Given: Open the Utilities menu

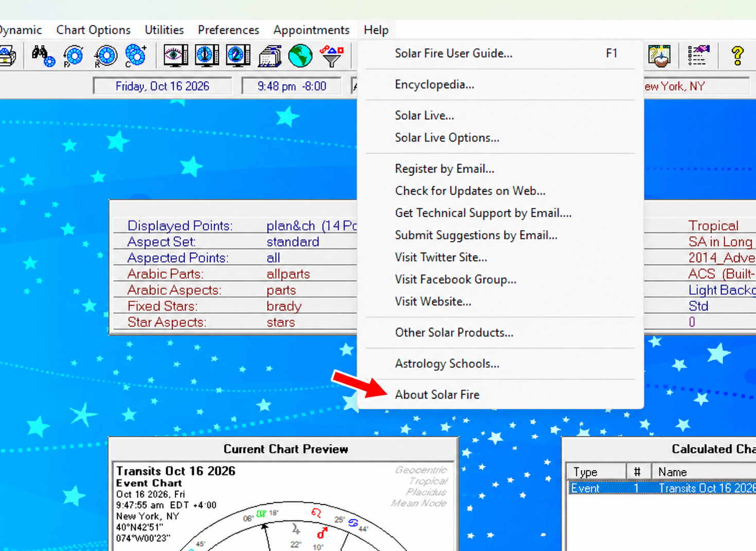Looking at the screenshot, I should coord(164,30).
